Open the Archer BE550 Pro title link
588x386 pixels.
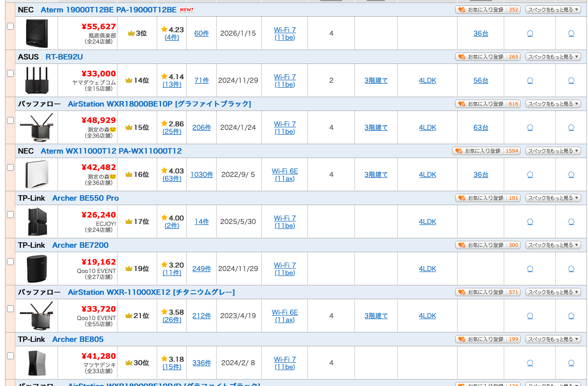(x=85, y=198)
